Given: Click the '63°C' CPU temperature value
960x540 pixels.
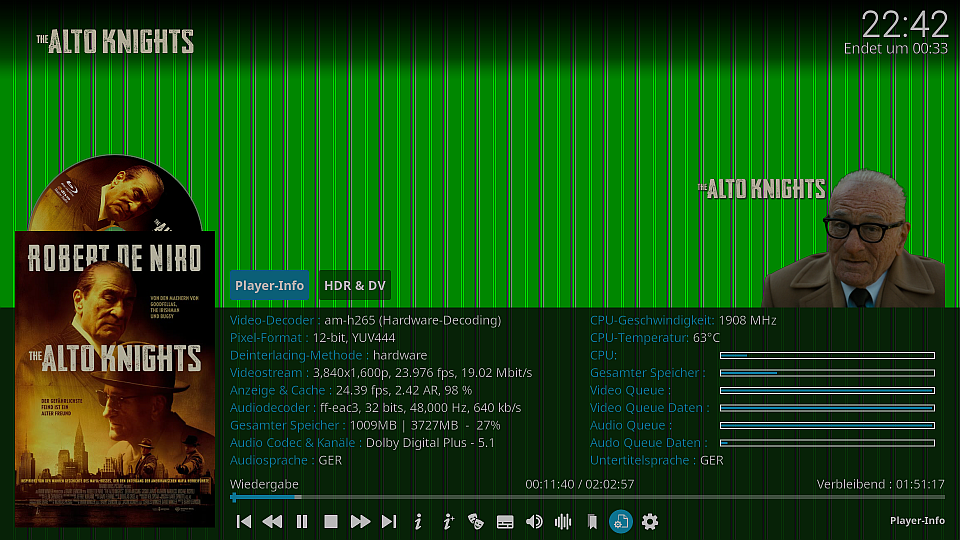Looking at the screenshot, I should tap(707, 338).
